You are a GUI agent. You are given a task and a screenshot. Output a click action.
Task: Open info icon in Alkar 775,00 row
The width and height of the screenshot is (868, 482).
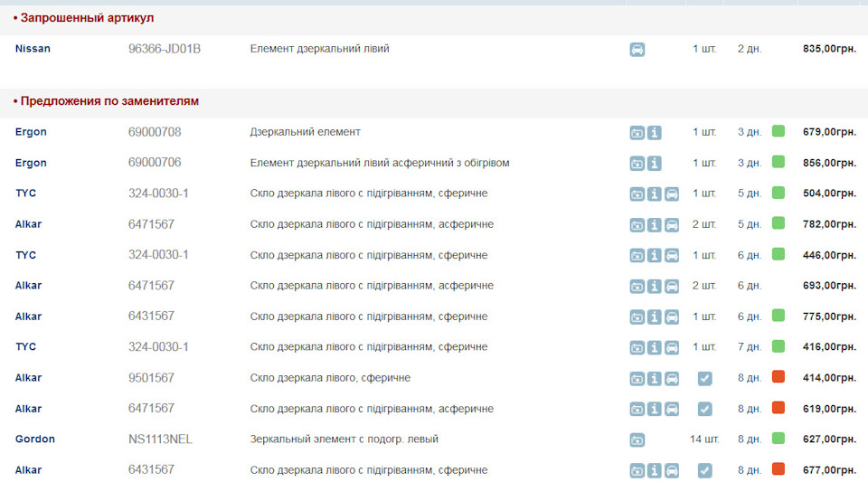(x=655, y=317)
